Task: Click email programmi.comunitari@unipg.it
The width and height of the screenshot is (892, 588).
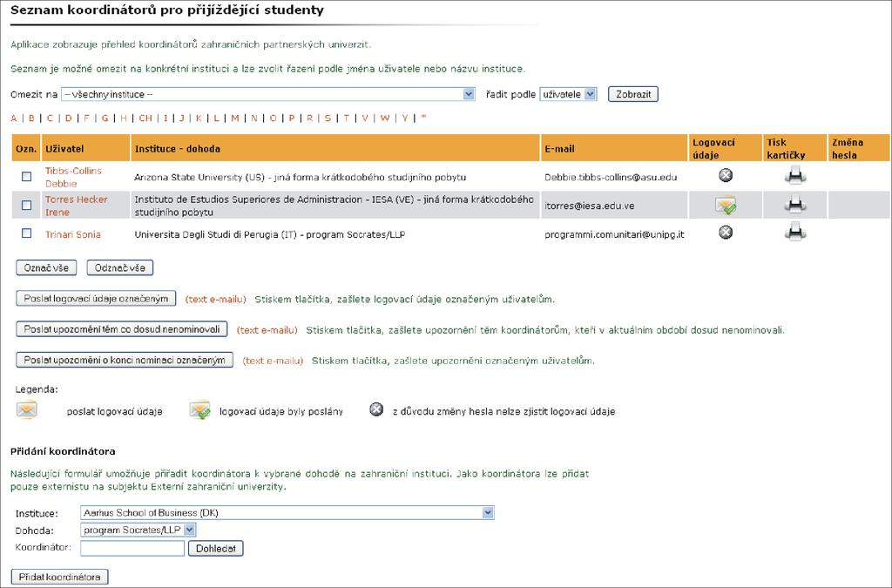Action: tap(614, 234)
